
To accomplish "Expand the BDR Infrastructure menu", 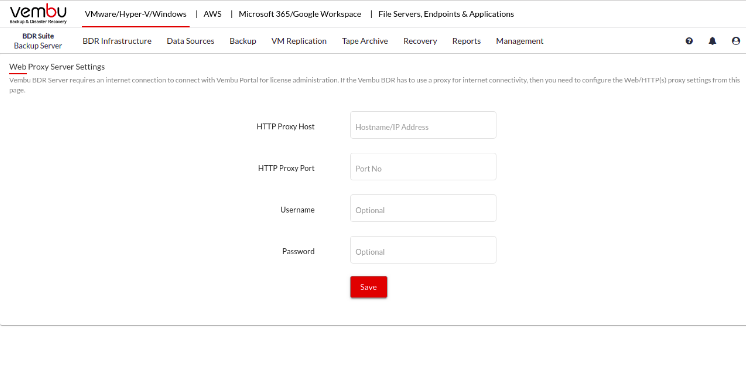I will point(117,41).
